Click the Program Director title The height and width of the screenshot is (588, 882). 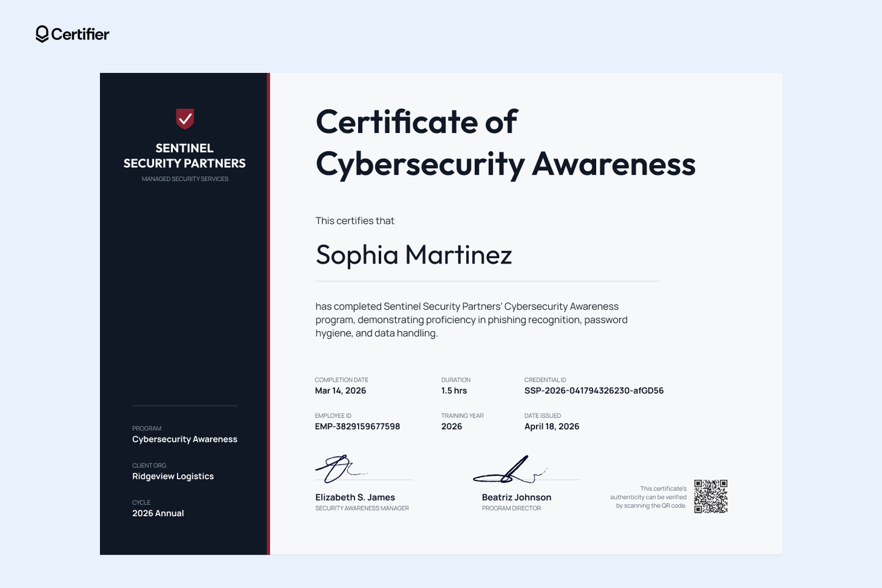(x=511, y=509)
